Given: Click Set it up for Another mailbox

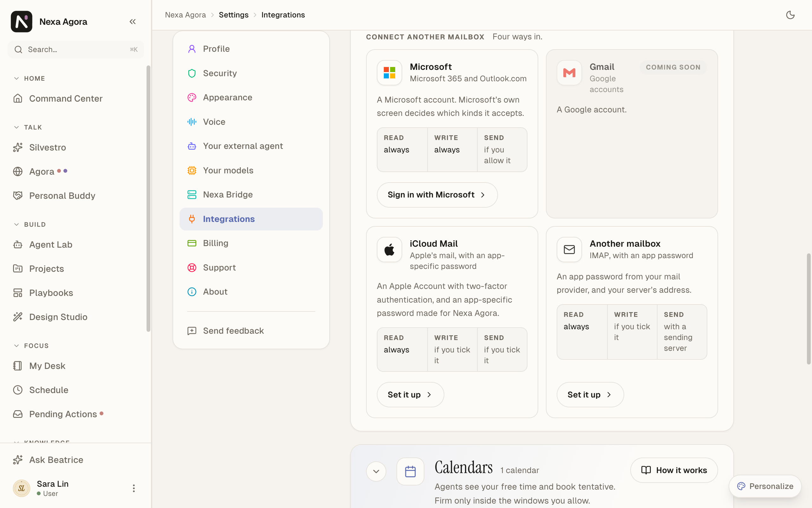Looking at the screenshot, I should click(590, 394).
